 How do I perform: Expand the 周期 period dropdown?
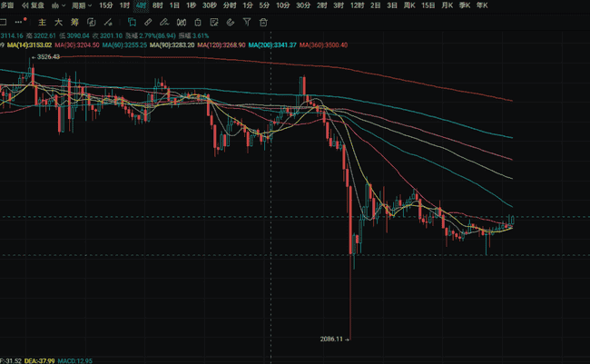(83, 5)
